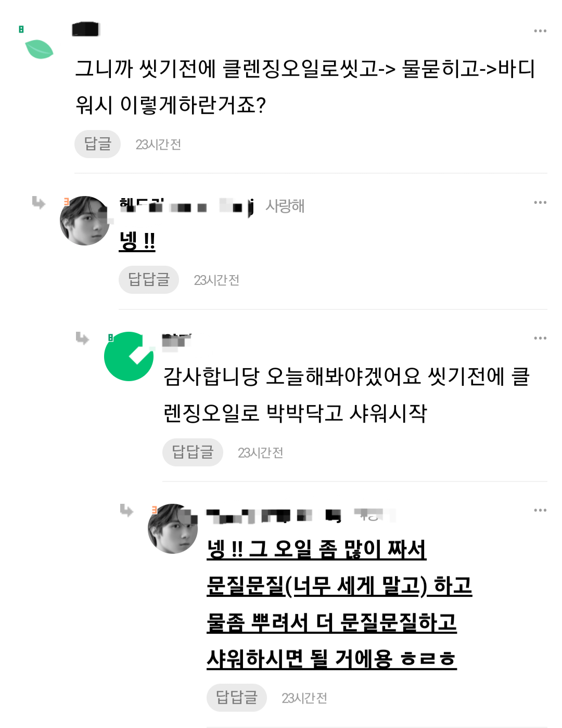Click the reply arrow before the '넹 !!' comment
Viewport: 562px width, 728px height.
[39, 202]
